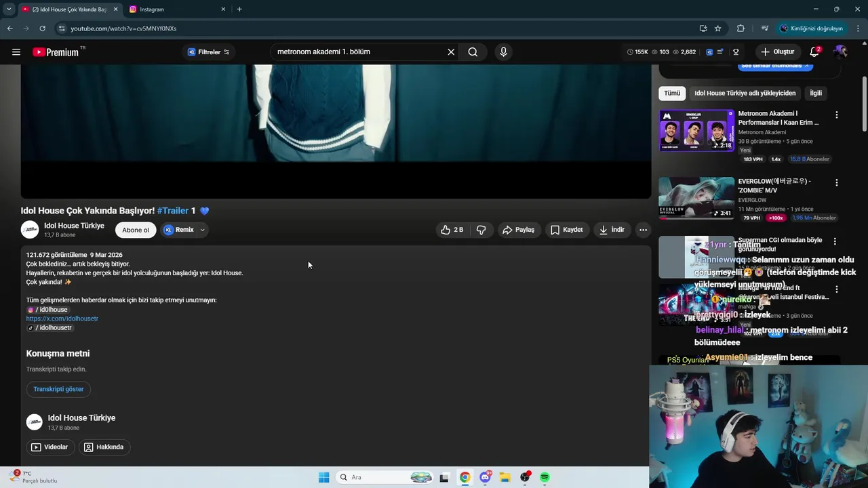Open options for EVERGLOW ZOMBIE video
The height and width of the screenshot is (488, 868).
[x=836, y=183]
